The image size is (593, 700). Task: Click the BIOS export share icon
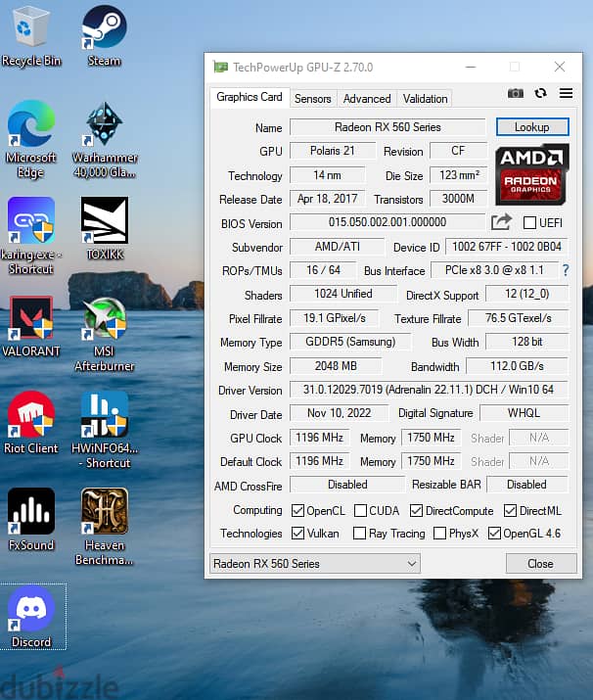501,222
